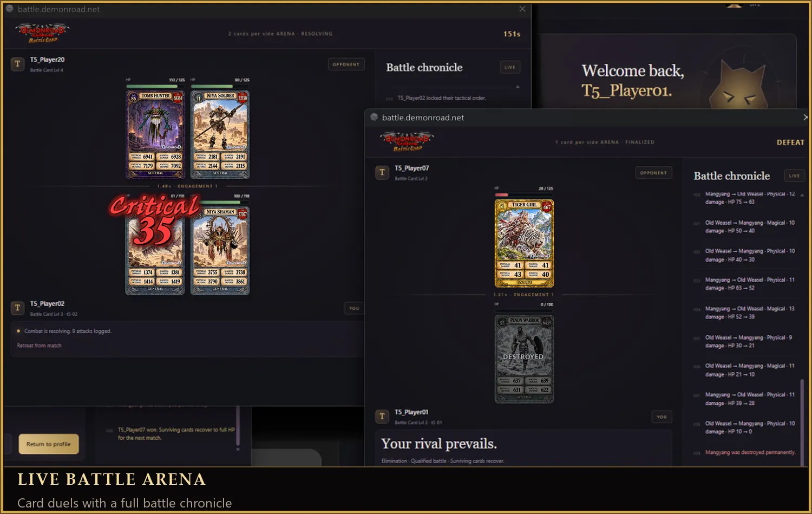This screenshot has width=812, height=514.
Task: Click the Niya Soldier HP bar
Action: (x=220, y=86)
